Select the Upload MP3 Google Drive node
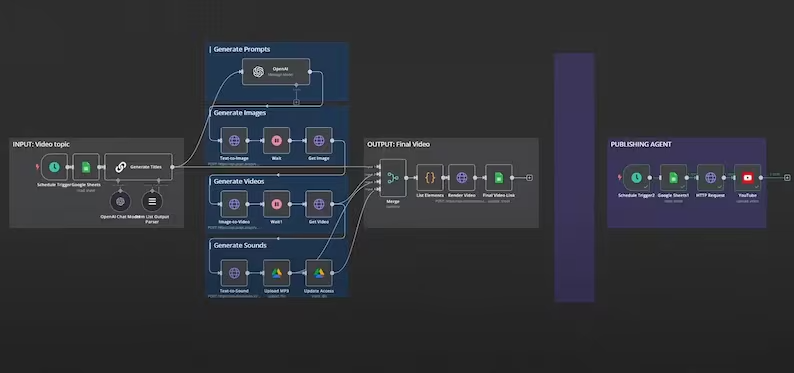 point(276,273)
